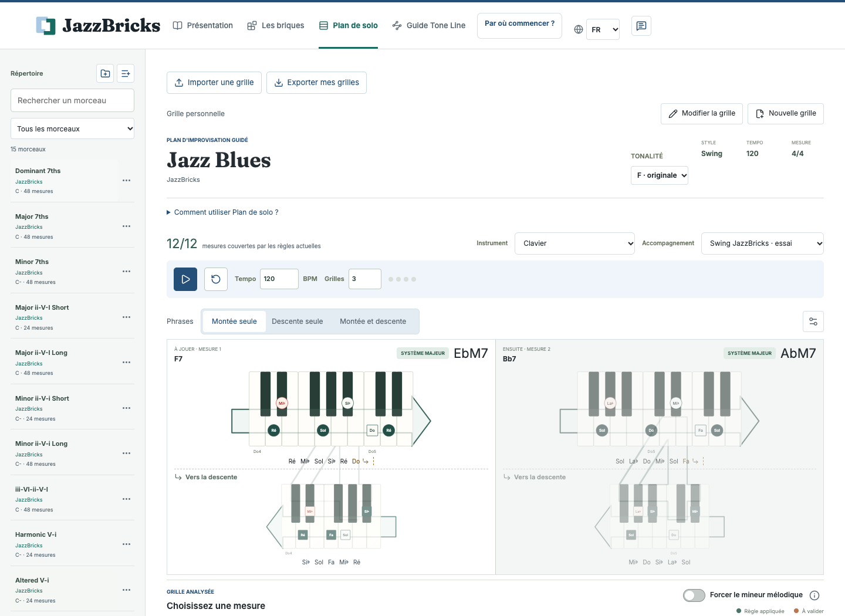The height and width of the screenshot is (616, 845).
Task: Open options menu for Harmonic V-i
Action: pyautogui.click(x=126, y=544)
